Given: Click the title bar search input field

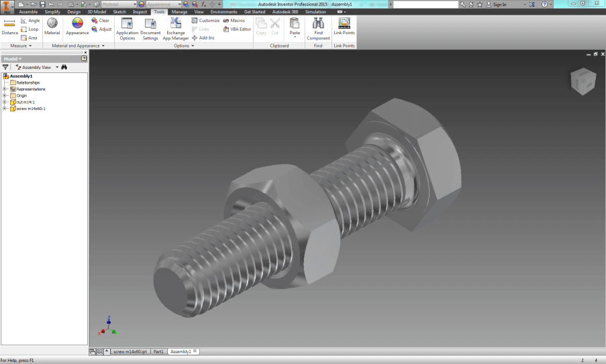Looking at the screenshot, I should tap(425, 4).
